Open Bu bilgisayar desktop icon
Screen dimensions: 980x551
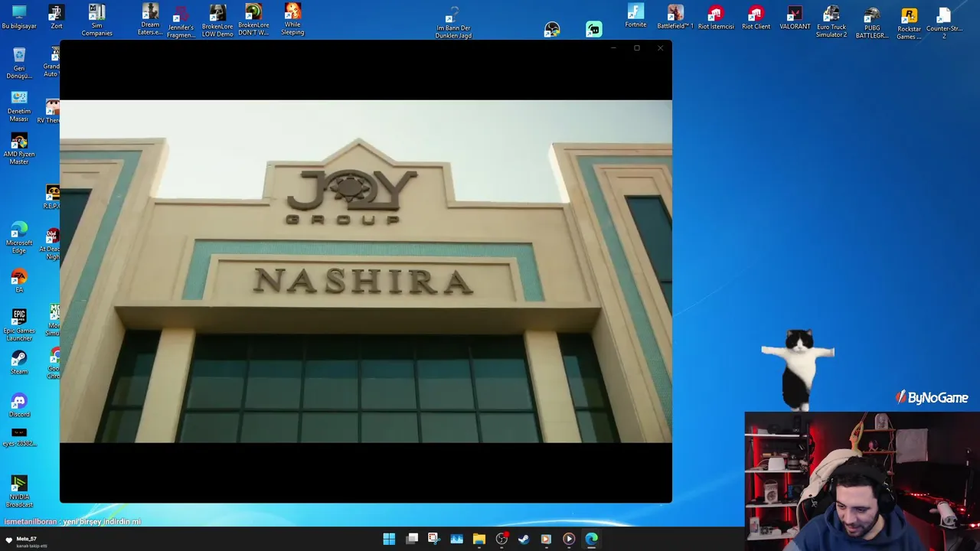pos(19,18)
